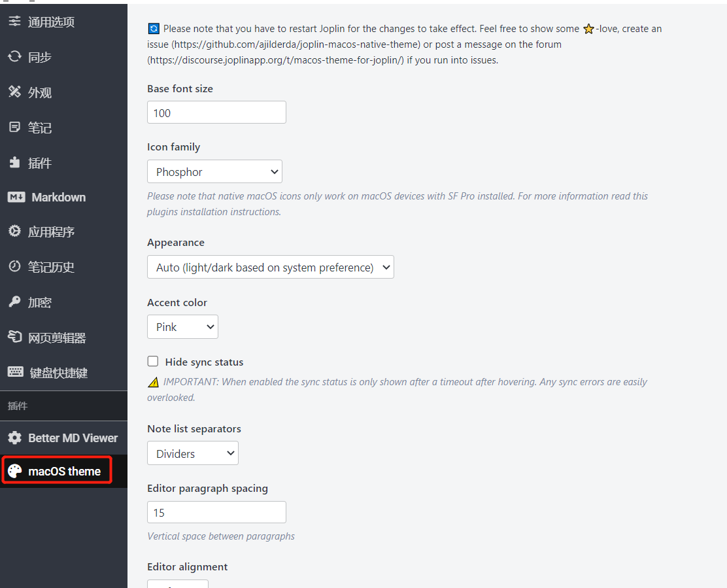Click the Markdown icon in the sidebar
The height and width of the screenshot is (588, 727).
(16, 198)
